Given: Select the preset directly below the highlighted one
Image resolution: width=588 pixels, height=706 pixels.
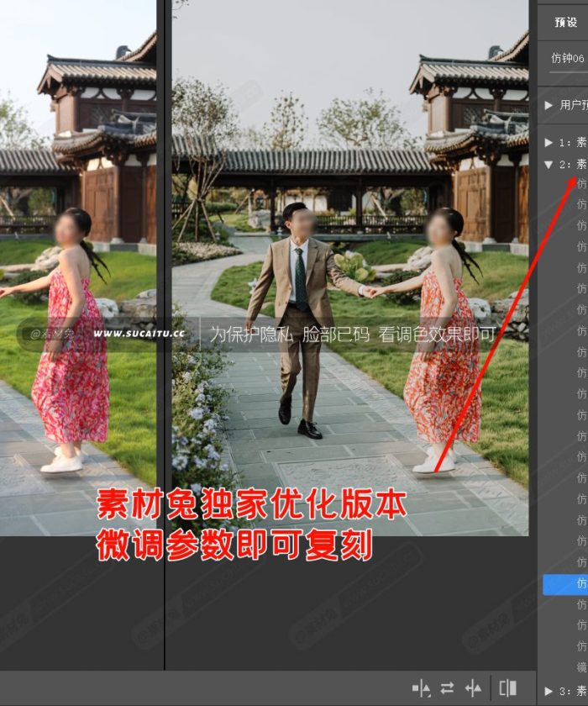Looking at the screenshot, I should pos(581,604).
